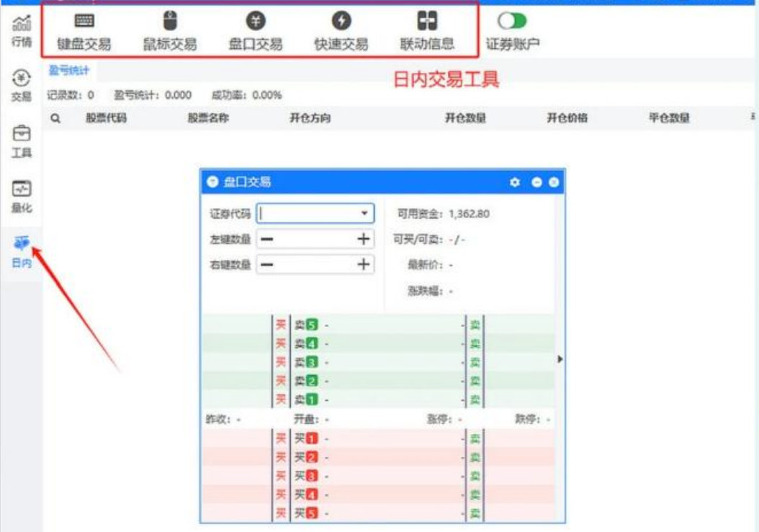
Task: Click red 买 button on 买2 row
Action: coord(281,457)
